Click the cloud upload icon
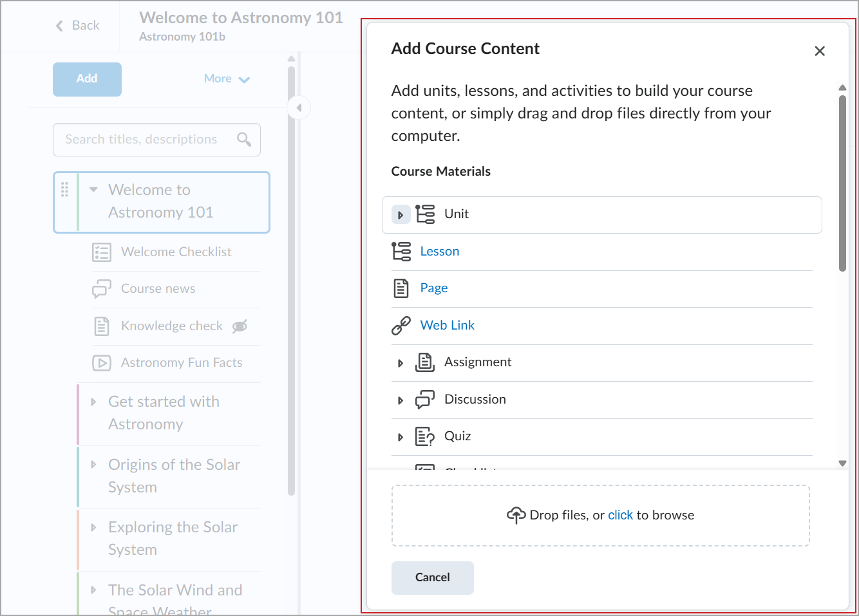Image resolution: width=859 pixels, height=616 pixels. click(x=516, y=515)
